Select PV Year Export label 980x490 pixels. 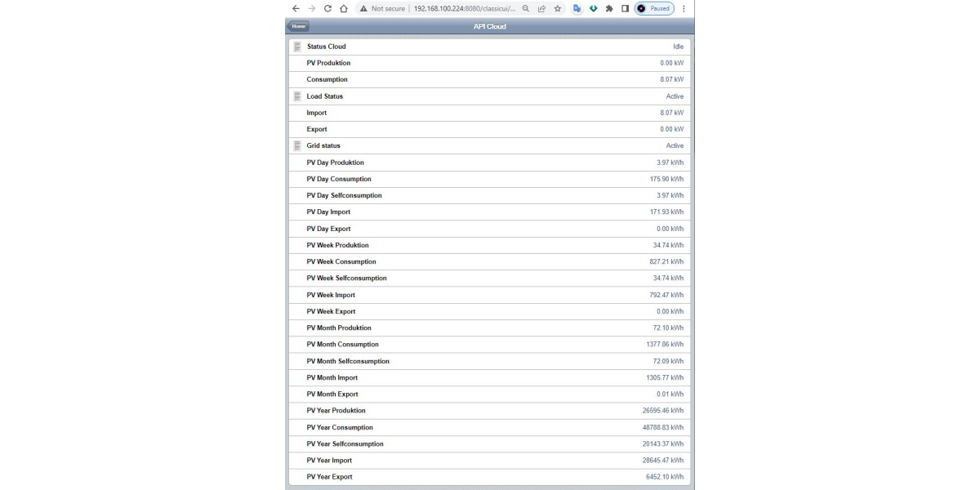coord(330,476)
